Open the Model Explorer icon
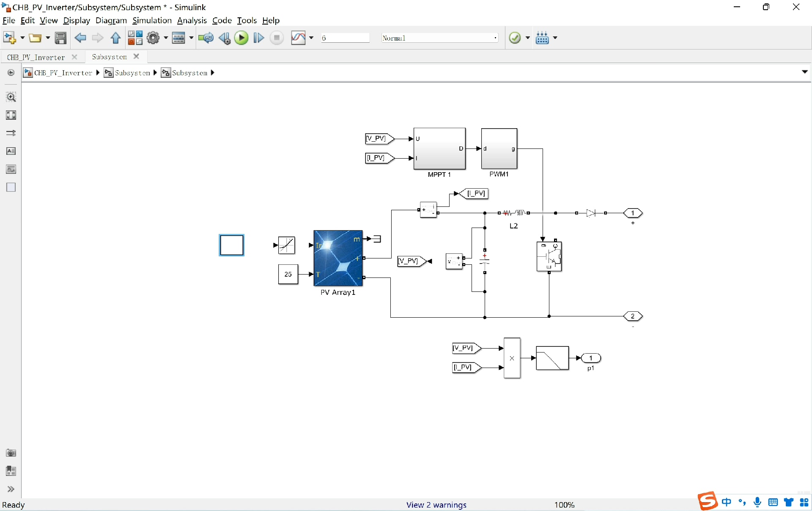Screen dimensions: 812x511 point(178,38)
